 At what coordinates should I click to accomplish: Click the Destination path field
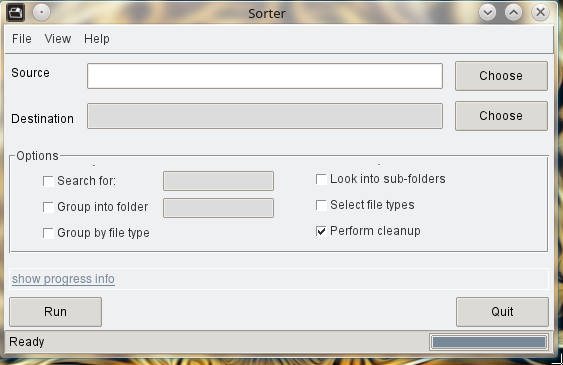pyautogui.click(x=265, y=116)
